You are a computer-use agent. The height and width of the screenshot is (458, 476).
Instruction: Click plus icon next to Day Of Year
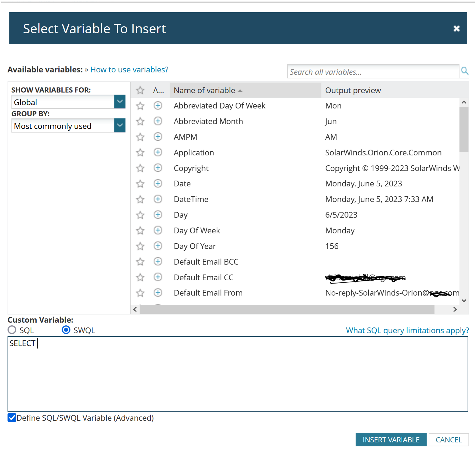[158, 246]
